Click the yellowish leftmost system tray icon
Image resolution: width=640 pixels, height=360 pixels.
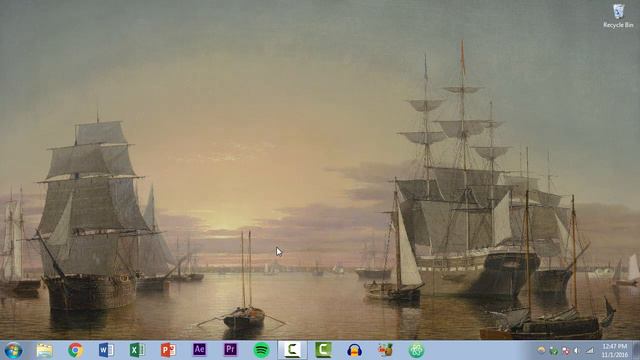pyautogui.click(x=541, y=350)
